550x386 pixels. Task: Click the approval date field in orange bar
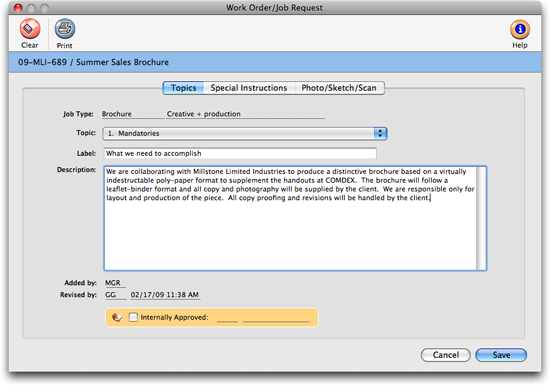point(276,318)
